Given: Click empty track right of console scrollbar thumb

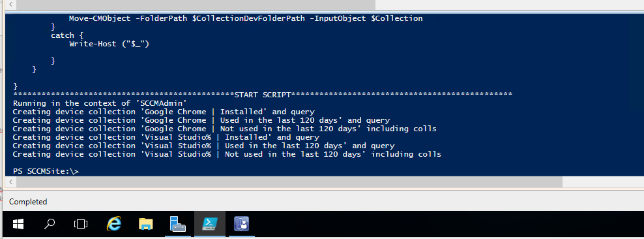Looking at the screenshot, I should pos(602,182).
